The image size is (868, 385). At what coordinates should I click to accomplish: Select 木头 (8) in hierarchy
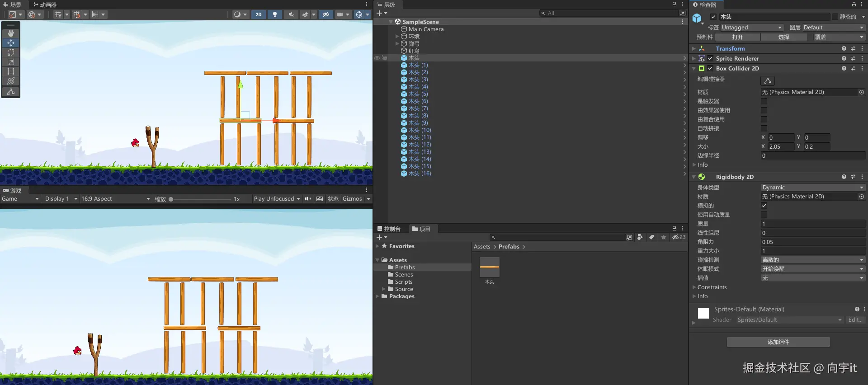tap(418, 116)
